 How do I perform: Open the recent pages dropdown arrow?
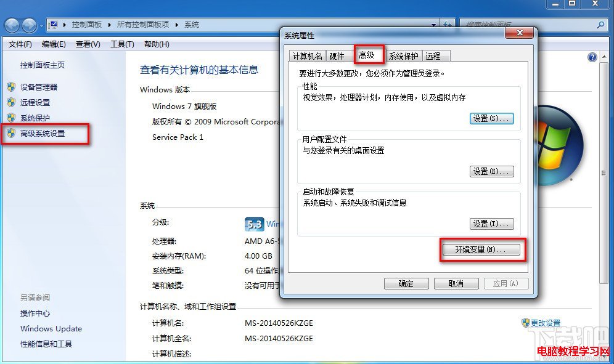coord(41,26)
